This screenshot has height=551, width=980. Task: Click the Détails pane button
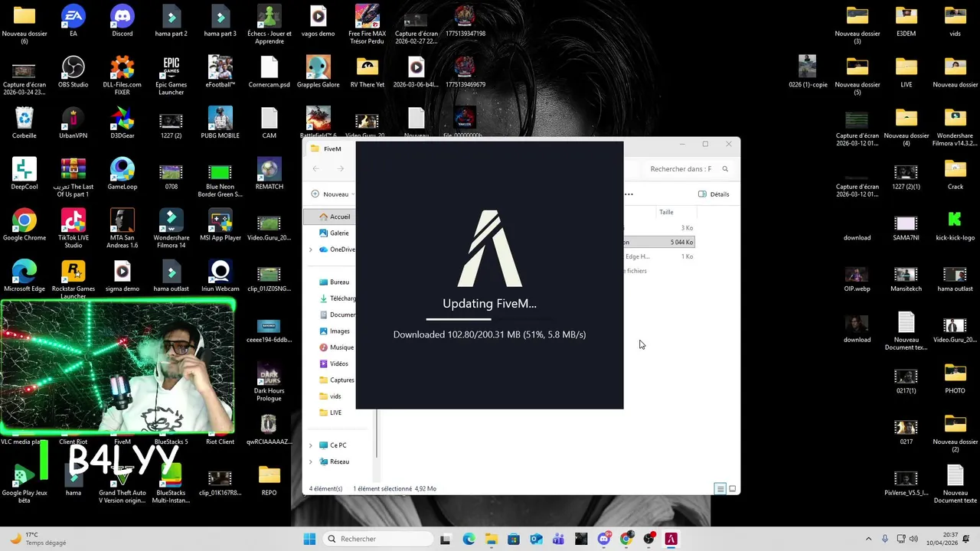click(x=714, y=194)
